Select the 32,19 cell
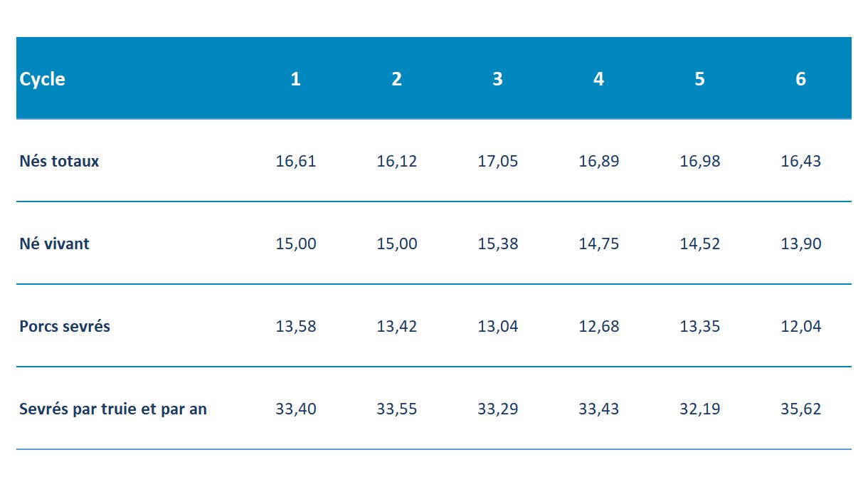The image size is (868, 487). coord(700,409)
